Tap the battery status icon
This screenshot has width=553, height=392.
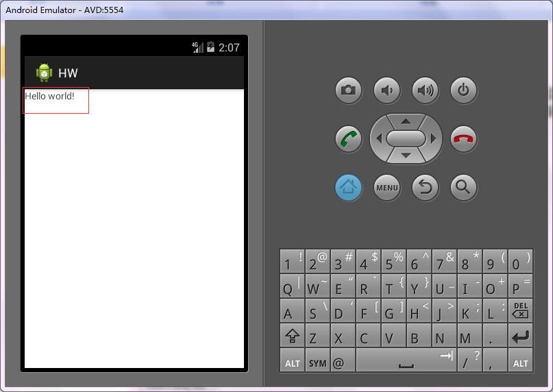click(x=210, y=47)
